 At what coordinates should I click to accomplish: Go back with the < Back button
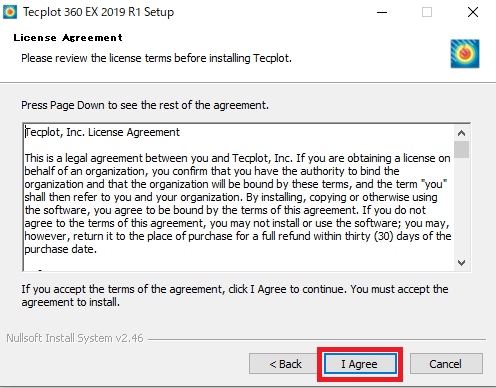point(284,364)
